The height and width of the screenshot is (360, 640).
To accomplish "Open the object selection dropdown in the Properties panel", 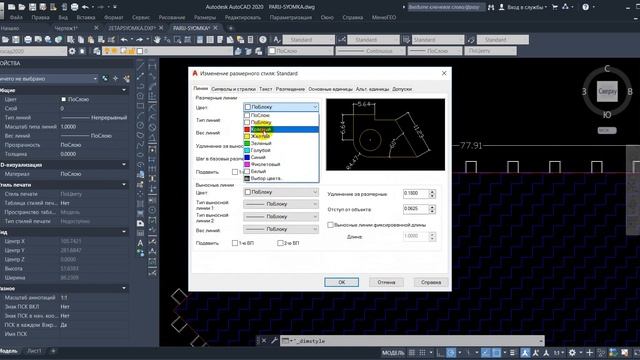I will [x=48, y=78].
